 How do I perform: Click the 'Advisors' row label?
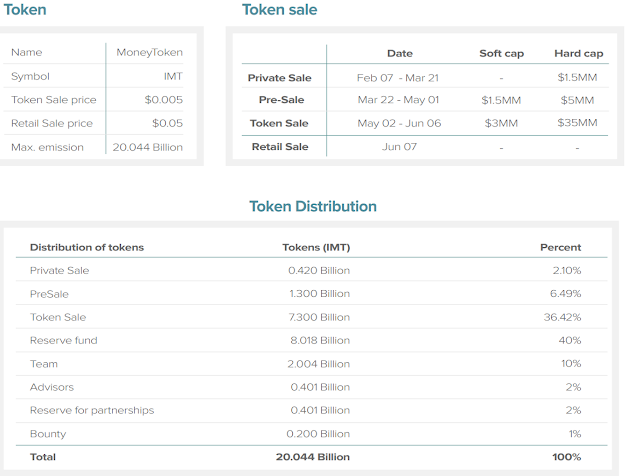point(52,387)
